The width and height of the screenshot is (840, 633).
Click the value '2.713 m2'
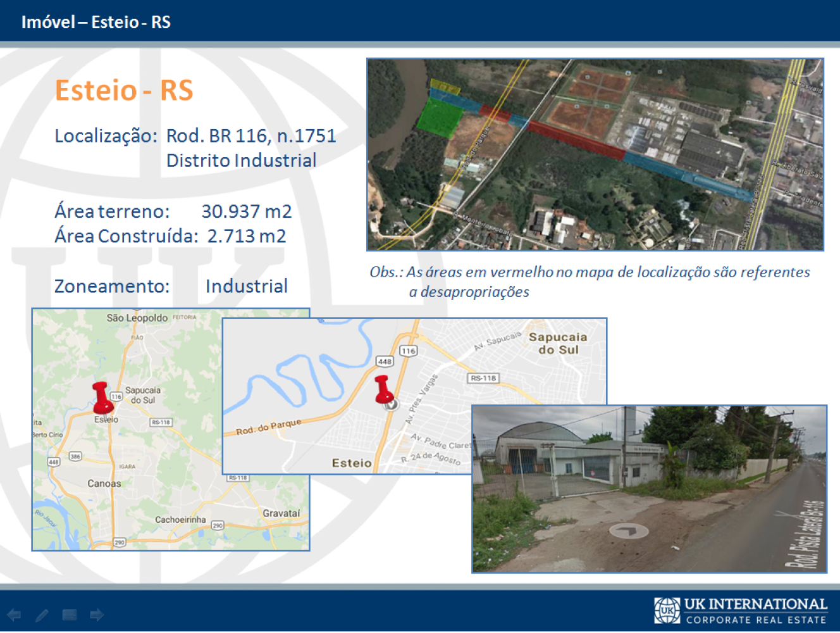(247, 236)
